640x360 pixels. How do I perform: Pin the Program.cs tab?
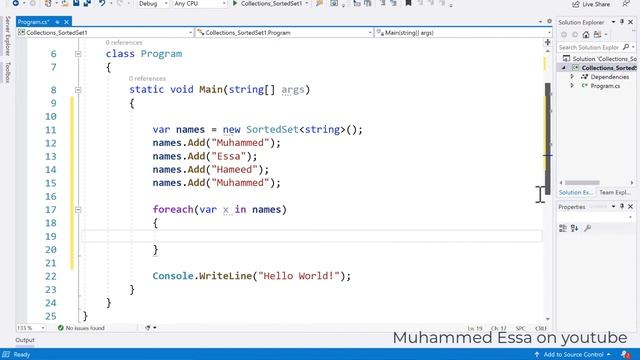point(58,22)
